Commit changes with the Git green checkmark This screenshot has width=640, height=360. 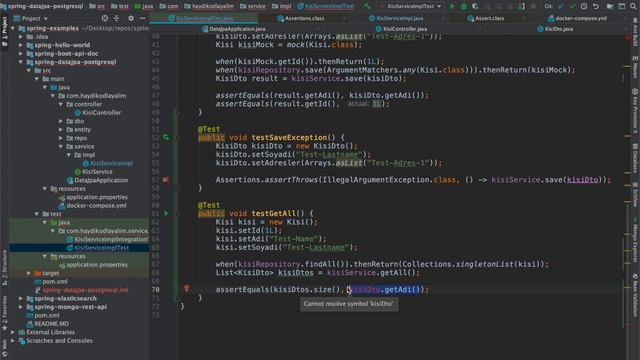coord(572,6)
